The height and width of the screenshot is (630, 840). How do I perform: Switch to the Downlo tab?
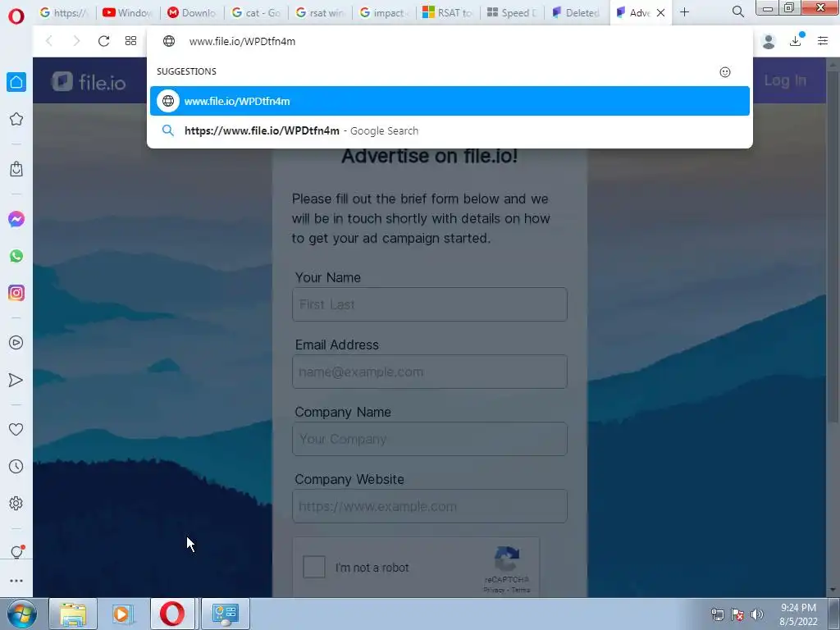pos(191,12)
